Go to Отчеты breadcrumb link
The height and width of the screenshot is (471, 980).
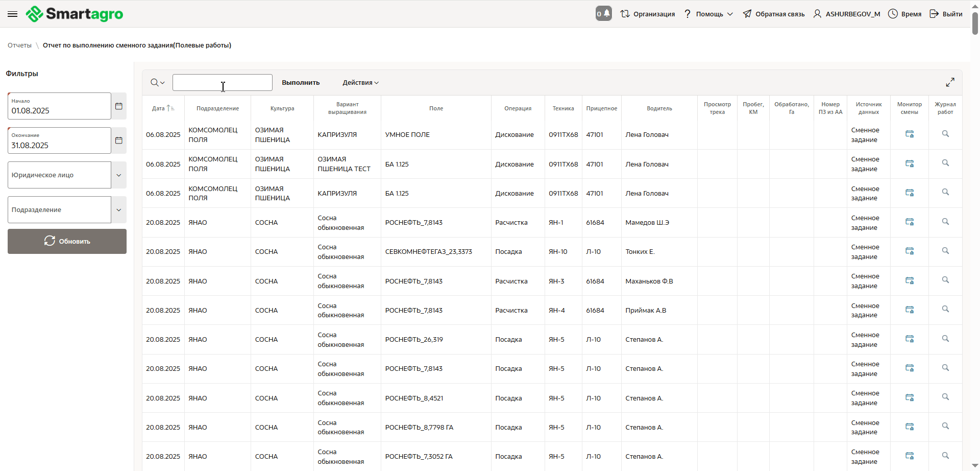point(19,45)
